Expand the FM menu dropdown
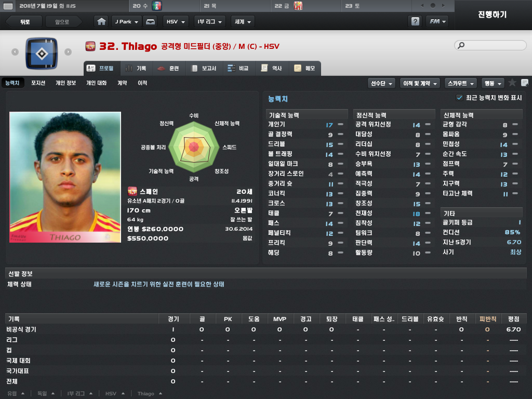 [x=437, y=21]
